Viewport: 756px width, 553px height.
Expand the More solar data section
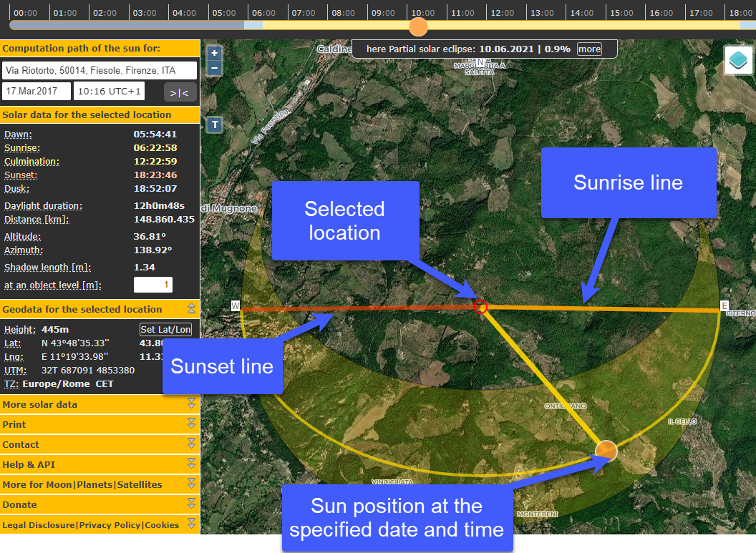191,404
